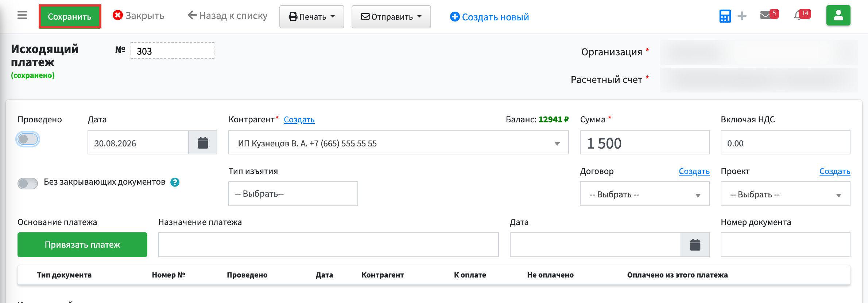The width and height of the screenshot is (868, 303).
Task: Open the Печать dropdown menu
Action: [x=311, y=17]
